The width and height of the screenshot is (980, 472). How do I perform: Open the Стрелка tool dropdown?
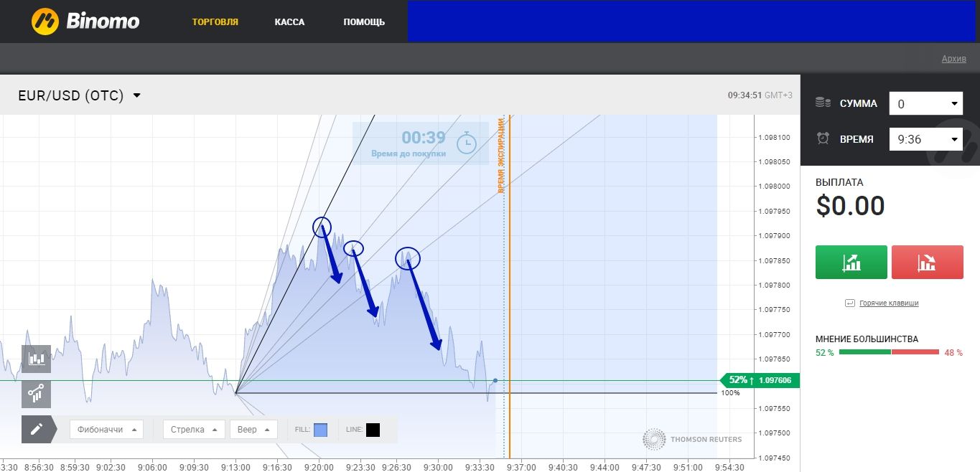pos(194,429)
